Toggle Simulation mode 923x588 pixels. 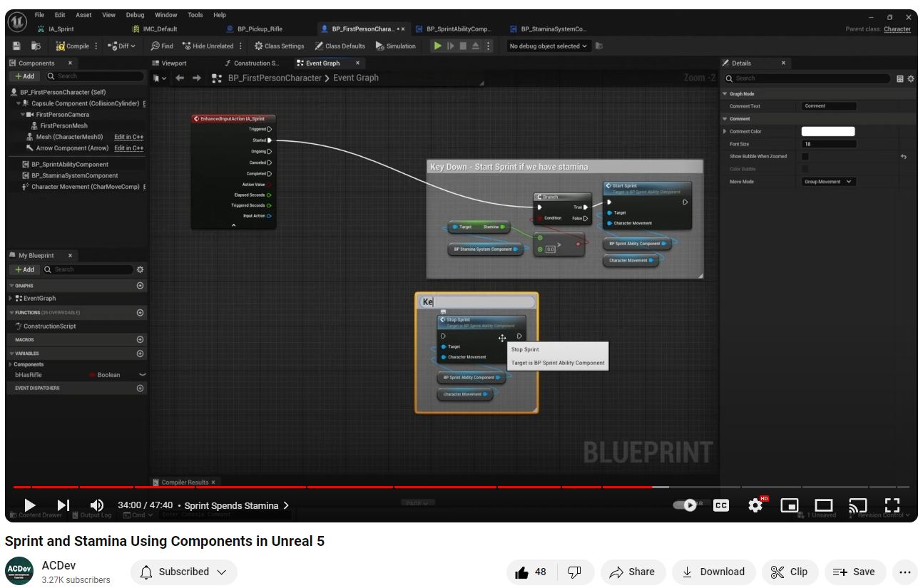click(395, 46)
